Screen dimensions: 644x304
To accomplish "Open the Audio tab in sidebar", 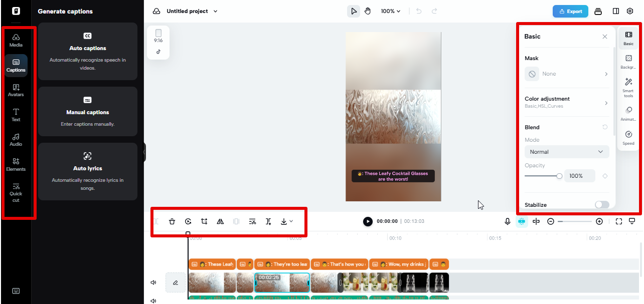I will tap(16, 139).
